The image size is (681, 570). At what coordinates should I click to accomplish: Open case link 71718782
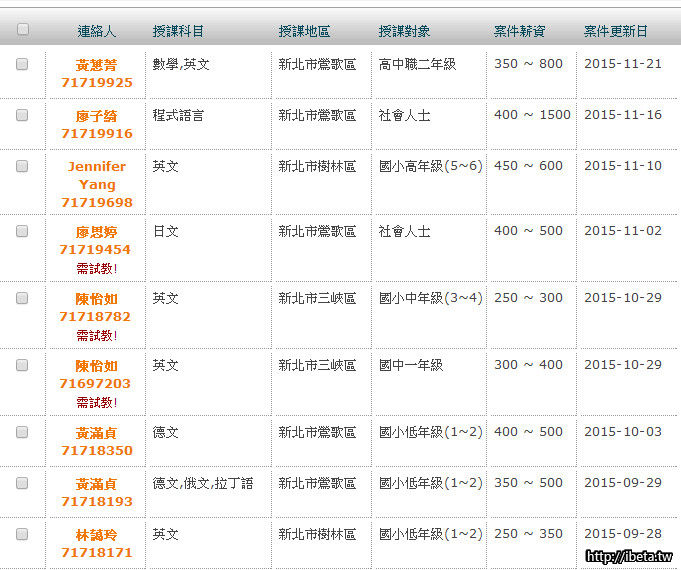96,316
